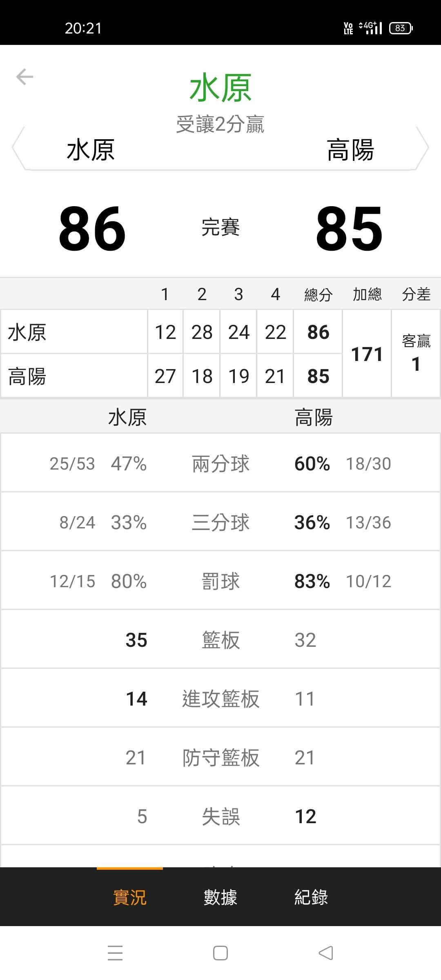Go to next match with right chevron

tap(423, 148)
